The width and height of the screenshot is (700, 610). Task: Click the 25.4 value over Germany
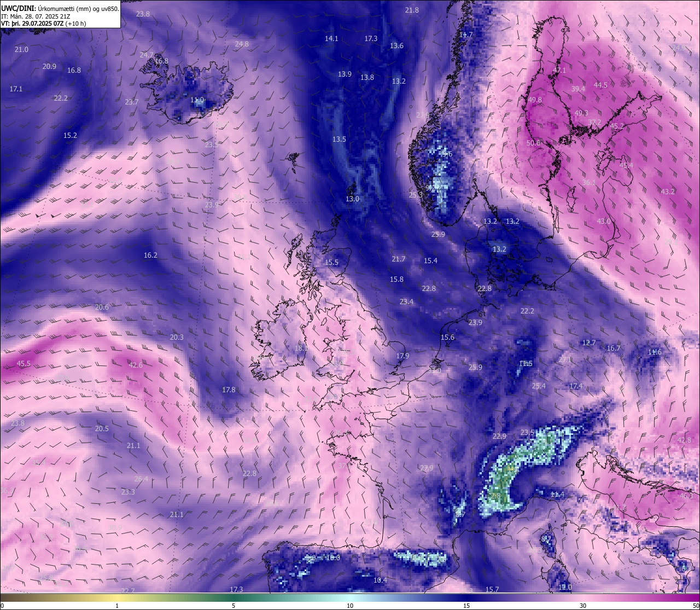[539, 386]
